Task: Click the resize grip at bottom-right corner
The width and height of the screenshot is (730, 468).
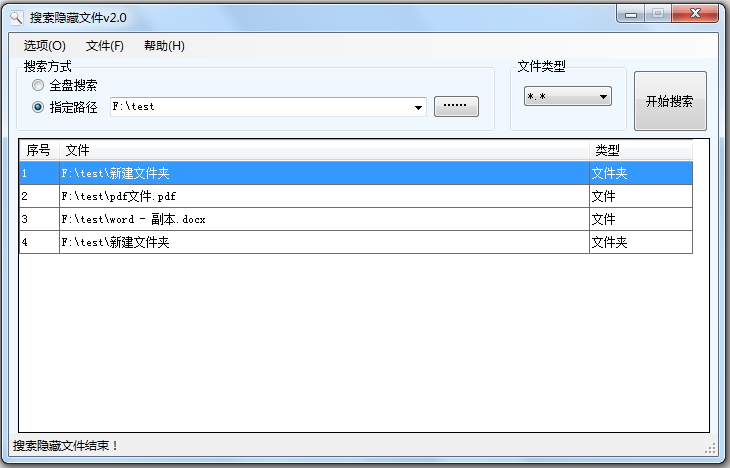Action: [711, 448]
